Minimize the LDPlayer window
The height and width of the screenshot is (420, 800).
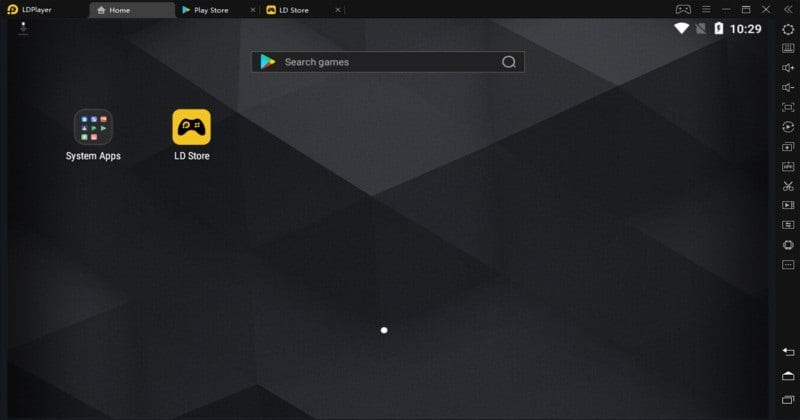(x=726, y=9)
